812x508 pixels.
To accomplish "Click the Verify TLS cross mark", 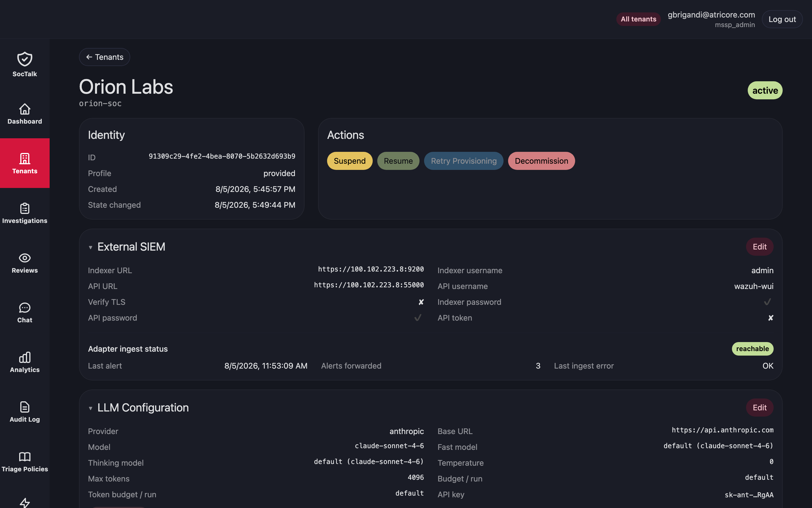I will pos(421,302).
